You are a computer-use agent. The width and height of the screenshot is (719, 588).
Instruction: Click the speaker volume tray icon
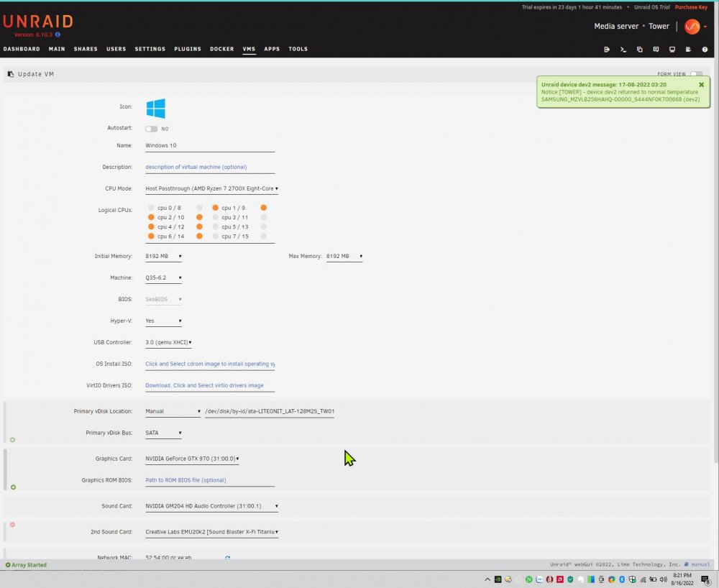(663, 579)
